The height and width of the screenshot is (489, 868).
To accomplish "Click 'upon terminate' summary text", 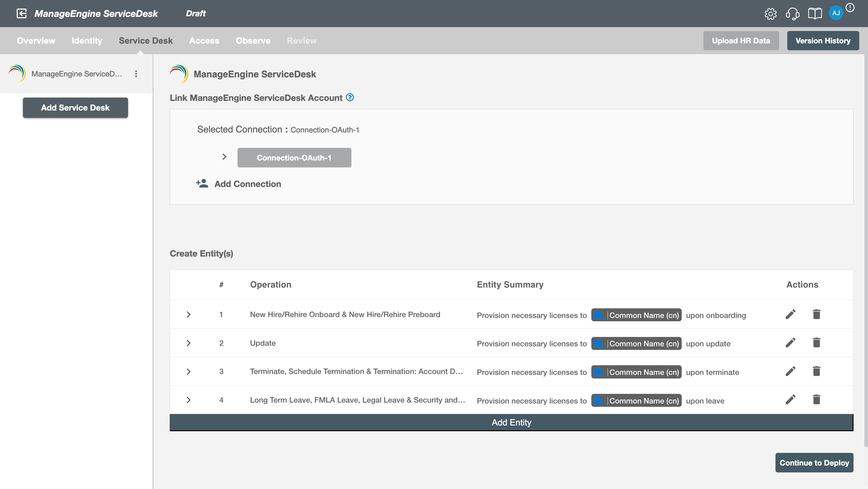I will (712, 372).
